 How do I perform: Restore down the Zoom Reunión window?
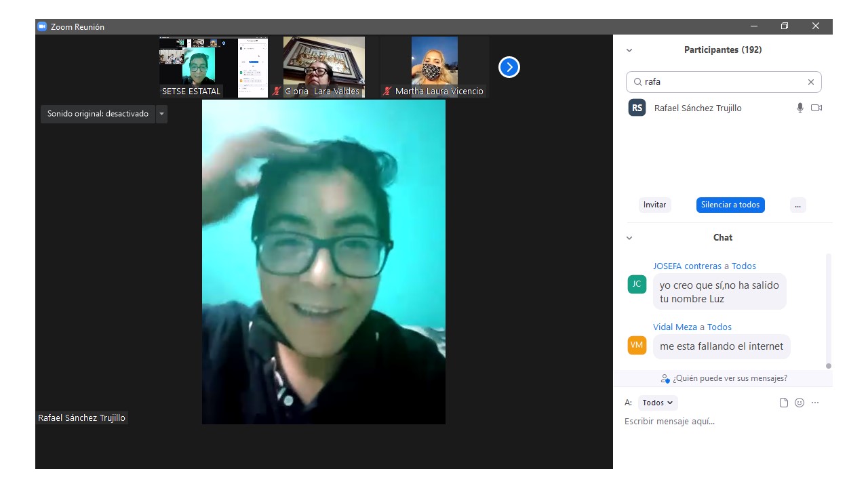[x=785, y=26]
